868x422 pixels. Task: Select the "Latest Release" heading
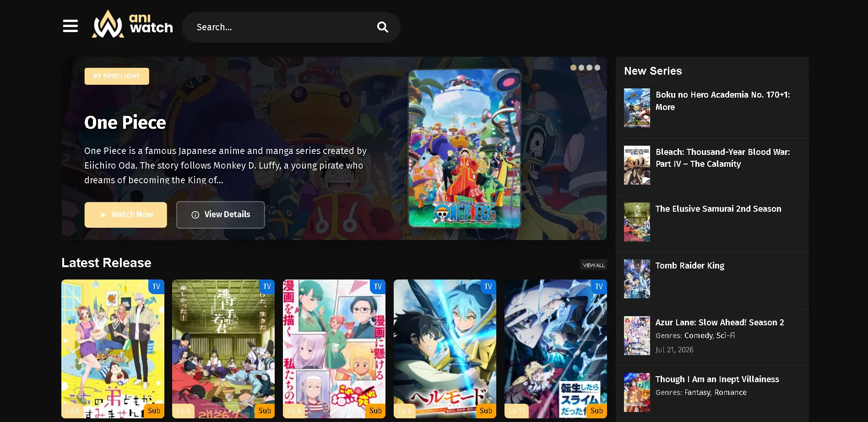(x=106, y=263)
